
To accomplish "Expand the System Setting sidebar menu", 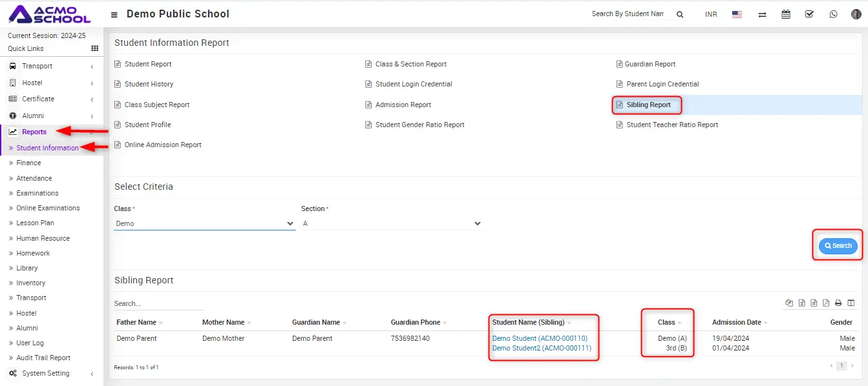I will (45, 373).
